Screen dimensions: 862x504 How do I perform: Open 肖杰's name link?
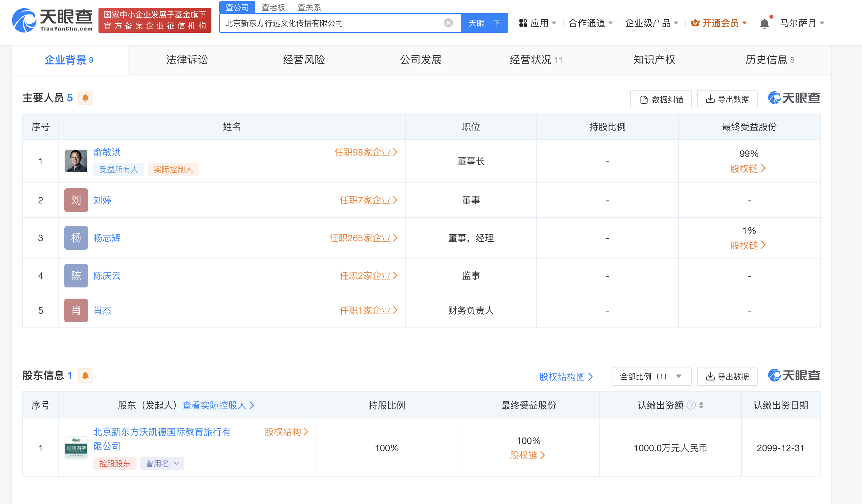coord(102,310)
